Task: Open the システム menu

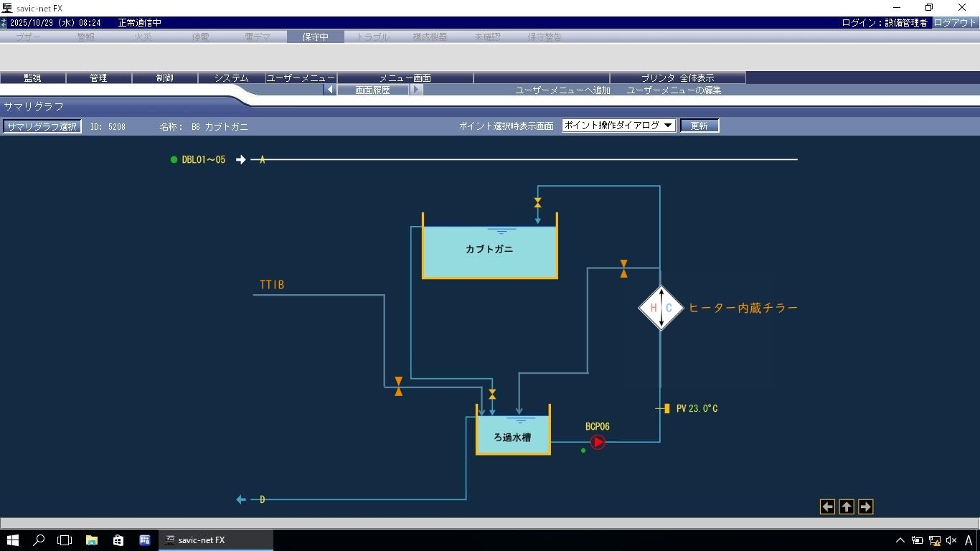Action: (x=231, y=77)
